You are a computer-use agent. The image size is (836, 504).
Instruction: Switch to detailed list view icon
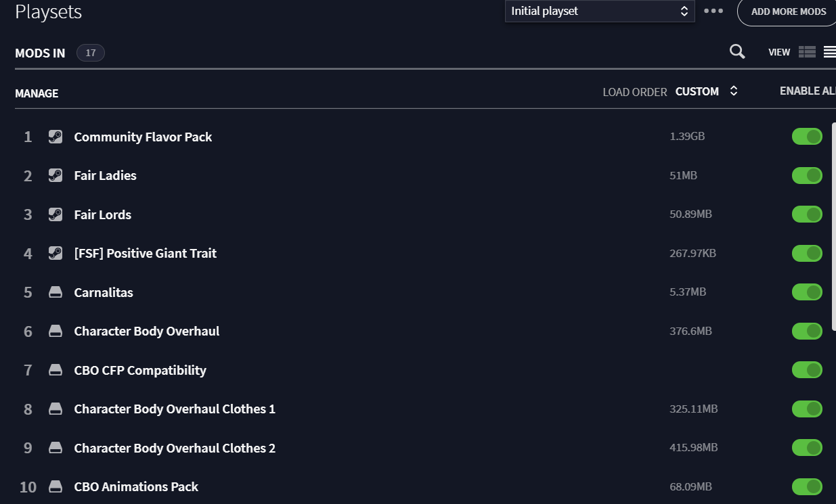click(x=807, y=52)
